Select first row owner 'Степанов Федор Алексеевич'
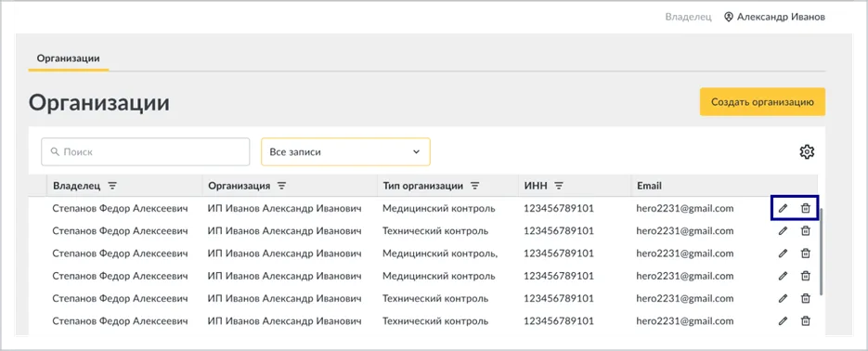The height and width of the screenshot is (351, 868). pos(120,208)
